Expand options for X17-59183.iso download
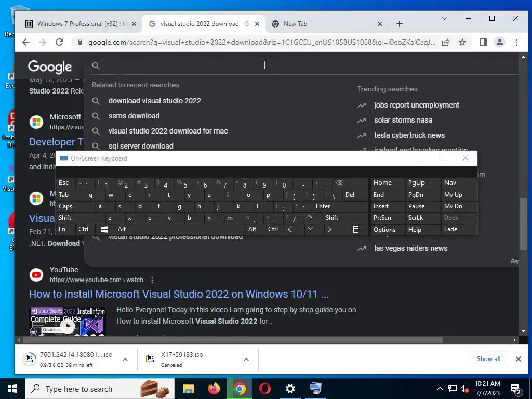The width and height of the screenshot is (532, 399). (x=246, y=360)
